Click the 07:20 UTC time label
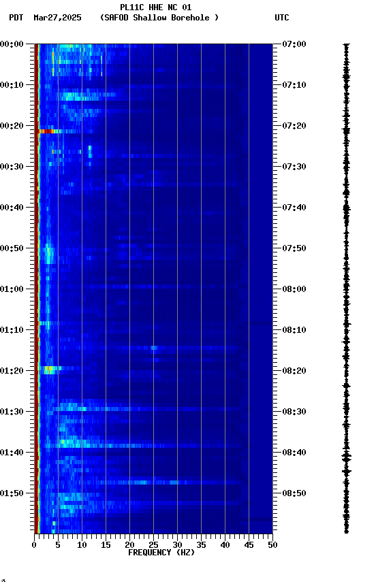 coord(294,126)
